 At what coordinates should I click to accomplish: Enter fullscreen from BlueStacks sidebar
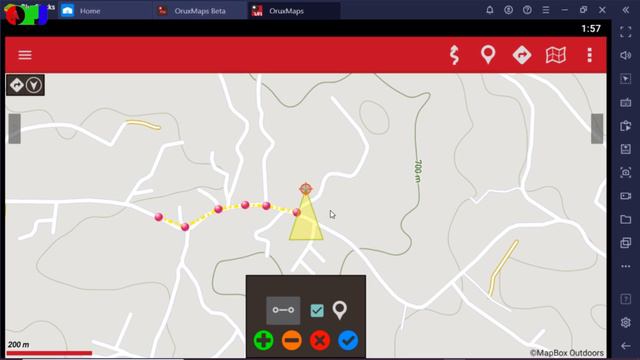coord(625,32)
